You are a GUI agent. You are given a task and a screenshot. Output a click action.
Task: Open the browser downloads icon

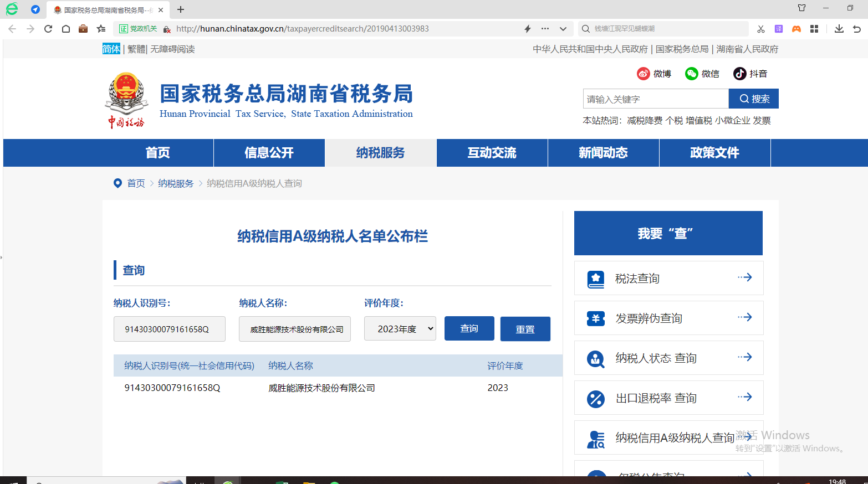point(839,29)
